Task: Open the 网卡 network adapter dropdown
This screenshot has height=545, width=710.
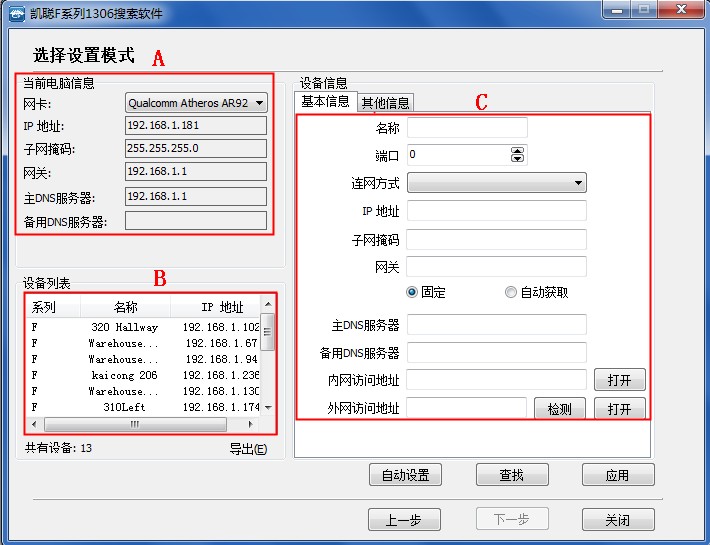Action: pos(196,103)
